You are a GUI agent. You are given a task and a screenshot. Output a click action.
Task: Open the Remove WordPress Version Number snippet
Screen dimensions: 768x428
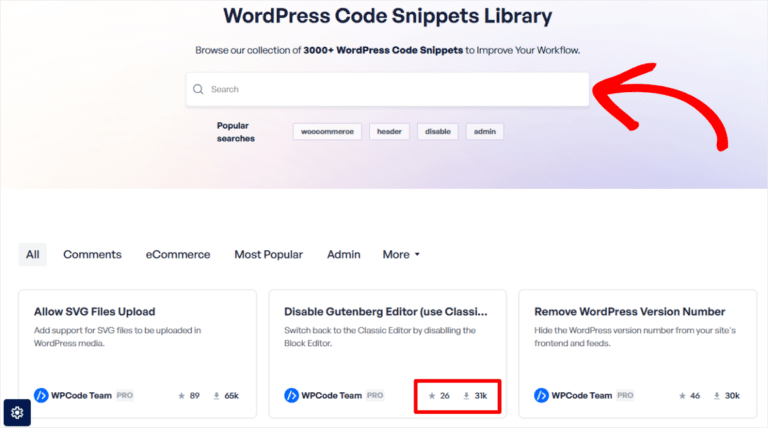pos(629,311)
